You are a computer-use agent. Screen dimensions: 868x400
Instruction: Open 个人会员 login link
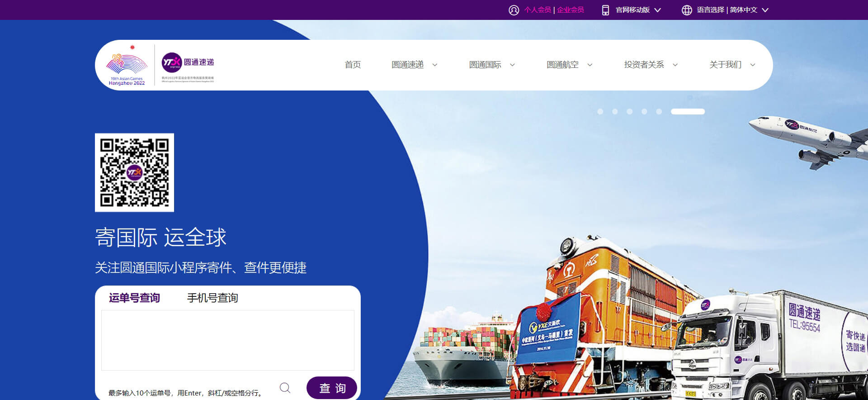[x=538, y=10]
